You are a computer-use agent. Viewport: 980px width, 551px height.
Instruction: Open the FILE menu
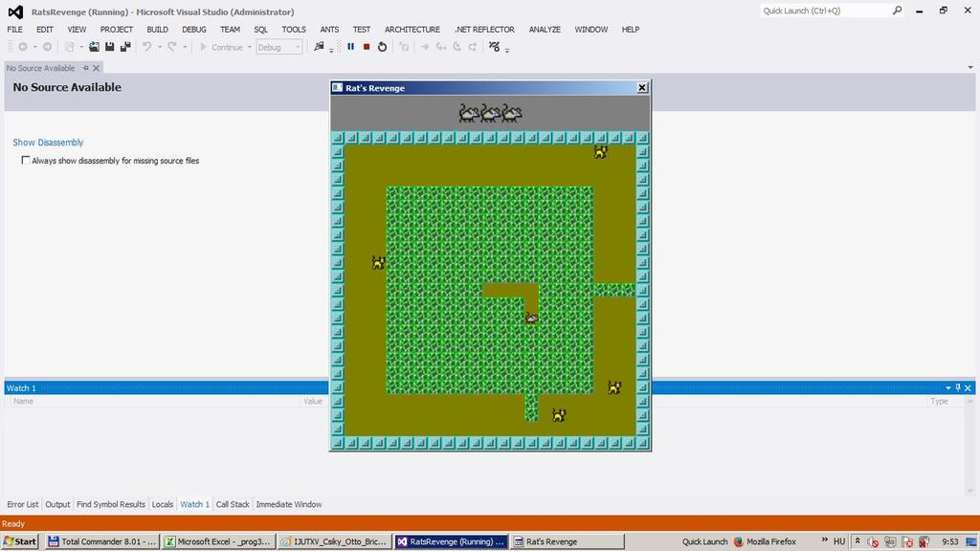[15, 30]
